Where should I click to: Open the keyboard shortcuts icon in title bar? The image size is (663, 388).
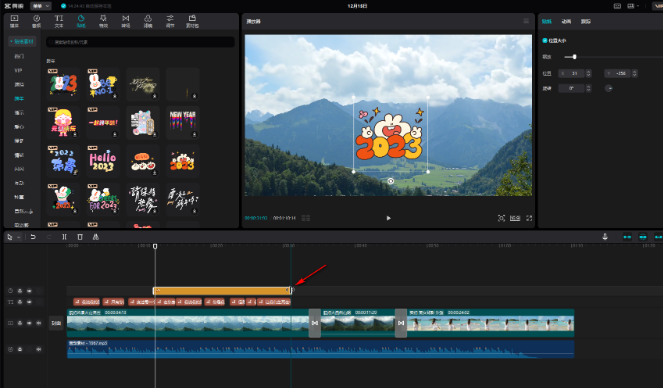617,6
